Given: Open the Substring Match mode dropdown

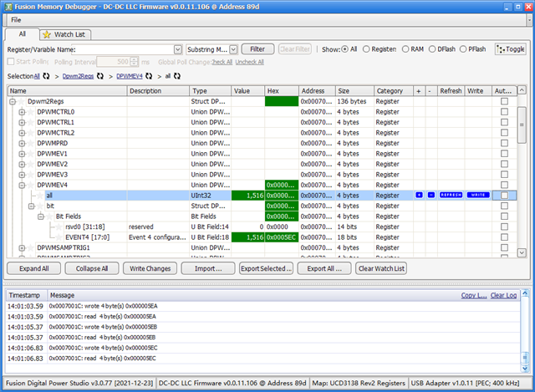Looking at the screenshot, I should pos(233,49).
